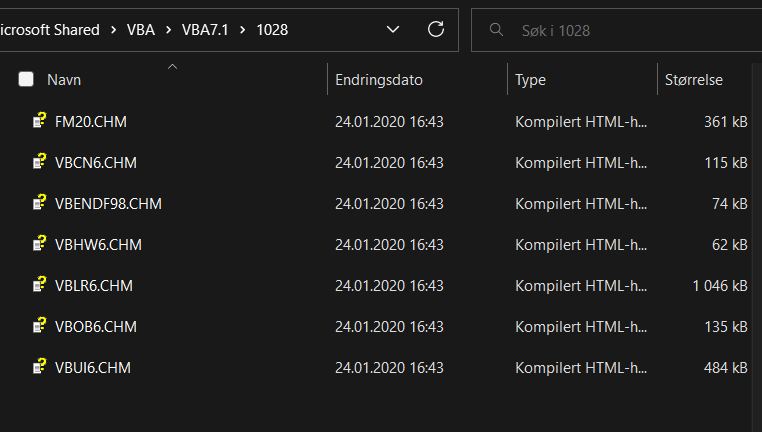Click the VBUI6.CHM file icon

tap(39, 366)
